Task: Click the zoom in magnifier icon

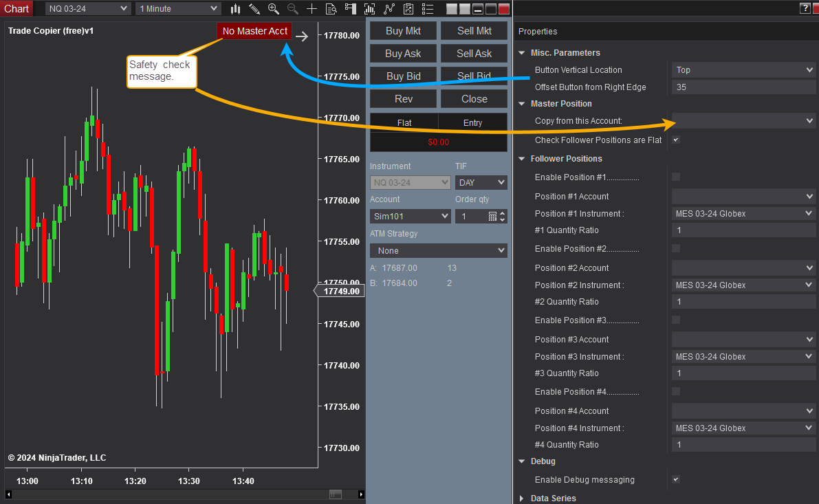Action: pos(273,9)
